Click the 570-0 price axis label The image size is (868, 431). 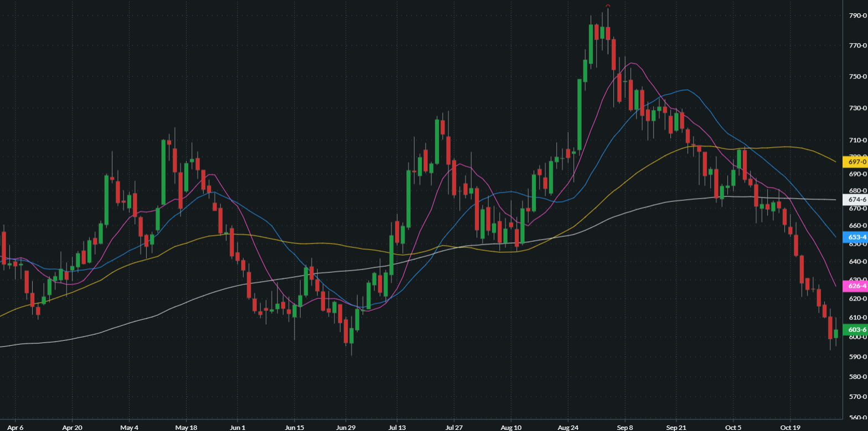click(857, 397)
